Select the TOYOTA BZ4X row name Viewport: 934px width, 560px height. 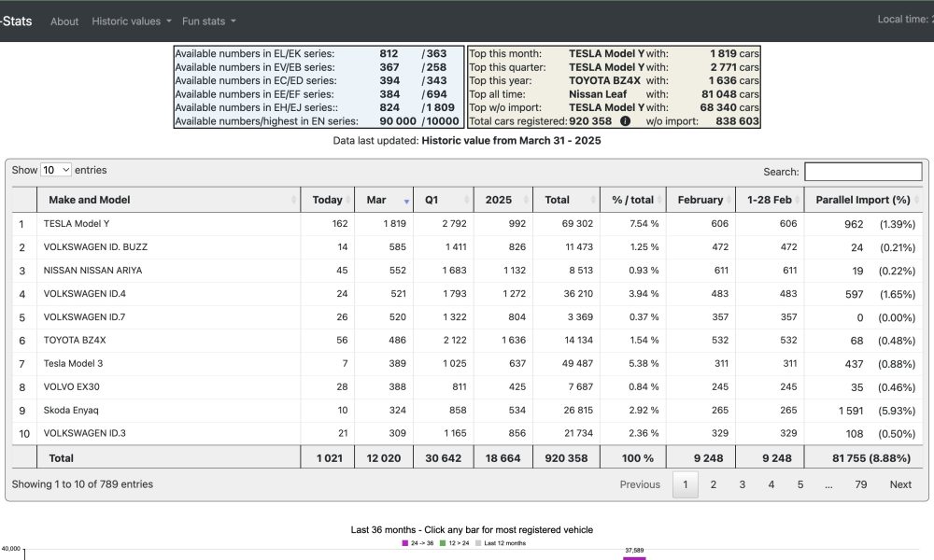[x=75, y=340]
